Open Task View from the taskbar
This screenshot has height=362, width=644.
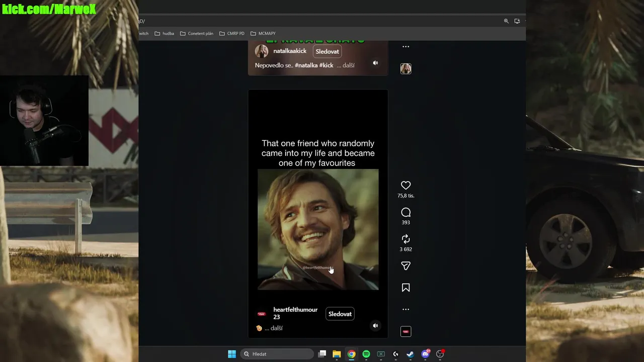point(323,354)
